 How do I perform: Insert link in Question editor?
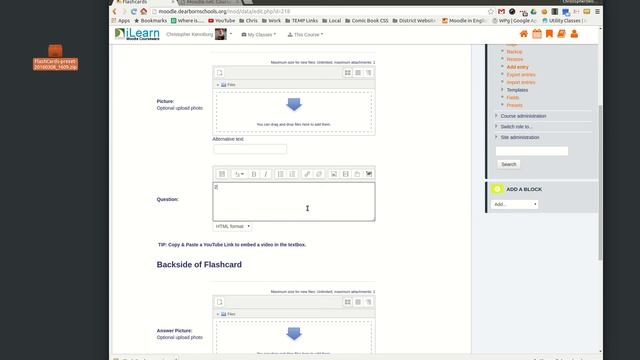pos(307,174)
